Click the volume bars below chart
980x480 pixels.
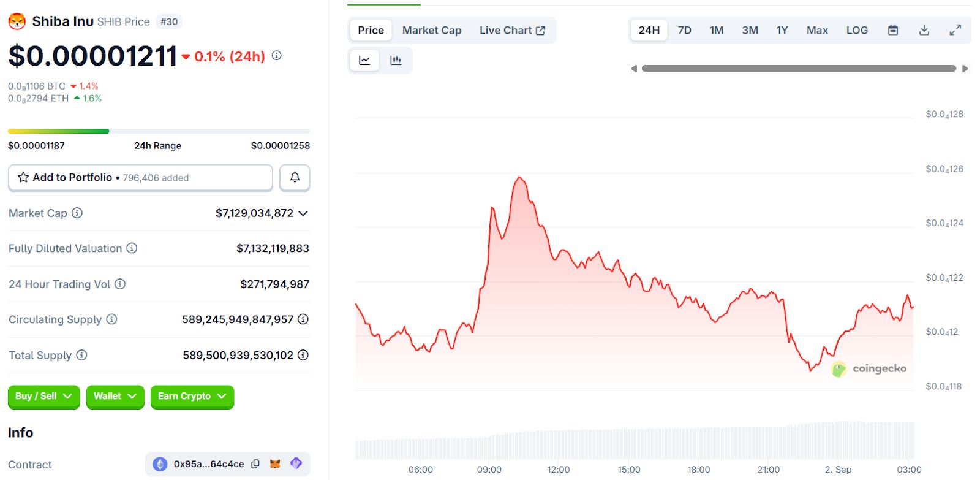(634, 440)
